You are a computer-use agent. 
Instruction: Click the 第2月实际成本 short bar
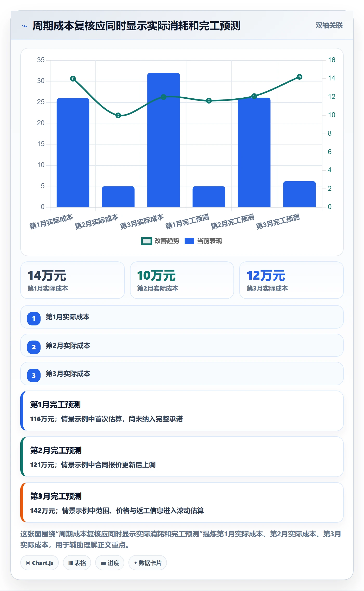point(118,197)
